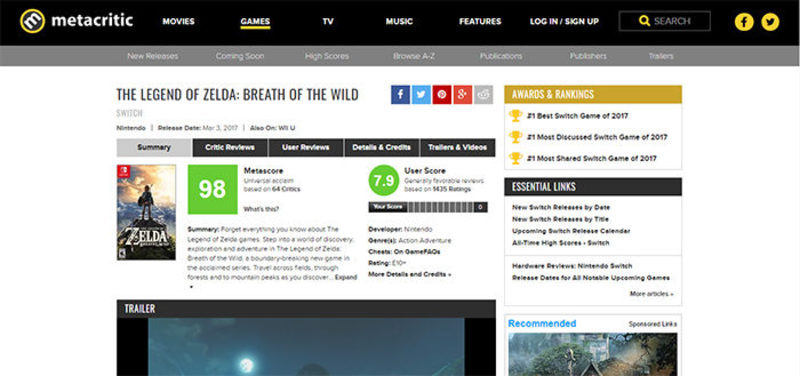The width and height of the screenshot is (800, 376).
Task: Open Release Dates for All Notable Upcoming Games
Action: pyautogui.click(x=591, y=278)
